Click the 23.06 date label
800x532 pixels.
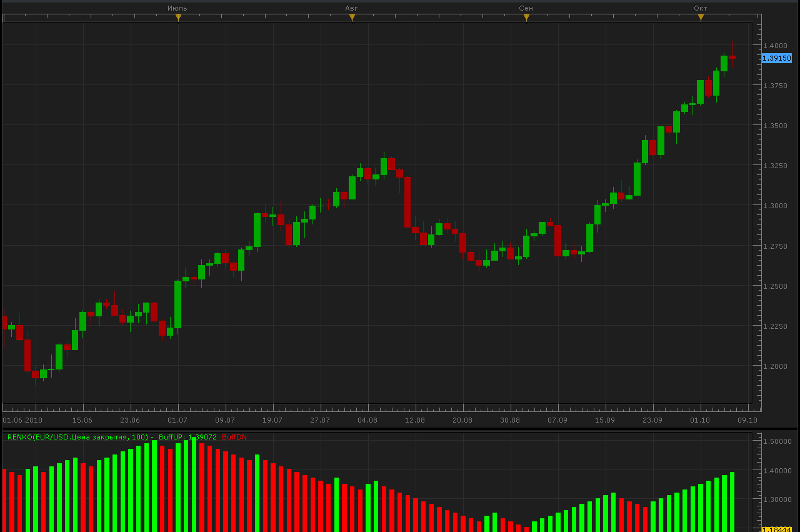click(x=130, y=420)
